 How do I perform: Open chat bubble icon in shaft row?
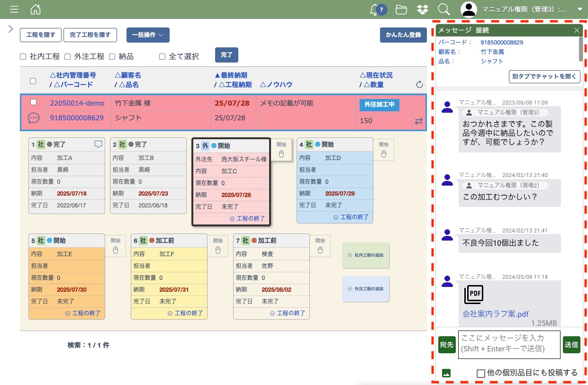(33, 118)
